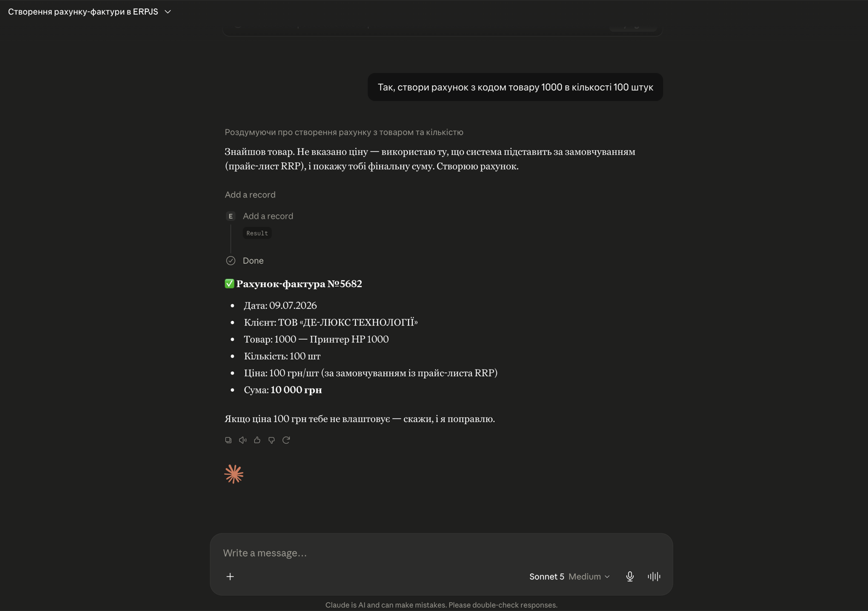The width and height of the screenshot is (868, 611).
Task: Click the line "Товар: 1000 — Принтер HP 1000"
Action: tap(316, 339)
